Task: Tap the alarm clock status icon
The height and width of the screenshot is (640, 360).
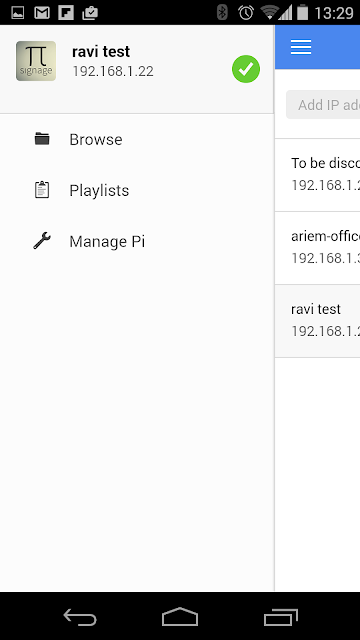Action: coord(246,13)
